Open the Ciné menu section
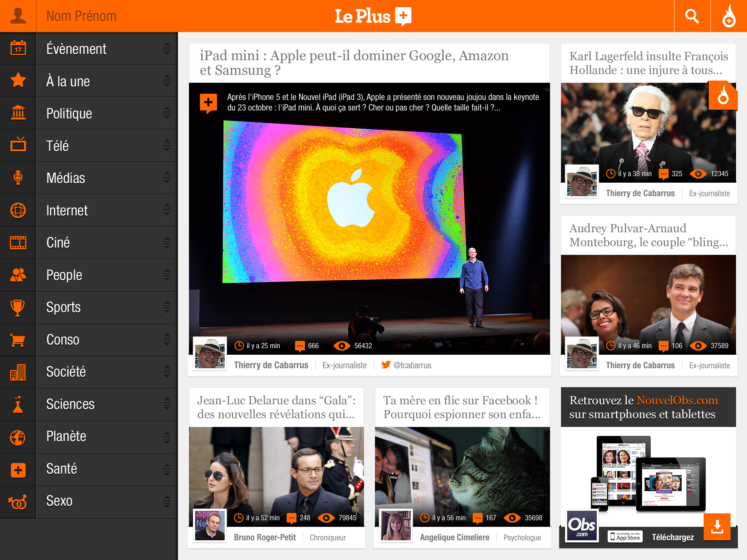Image resolution: width=747 pixels, height=560 pixels. coord(89,242)
